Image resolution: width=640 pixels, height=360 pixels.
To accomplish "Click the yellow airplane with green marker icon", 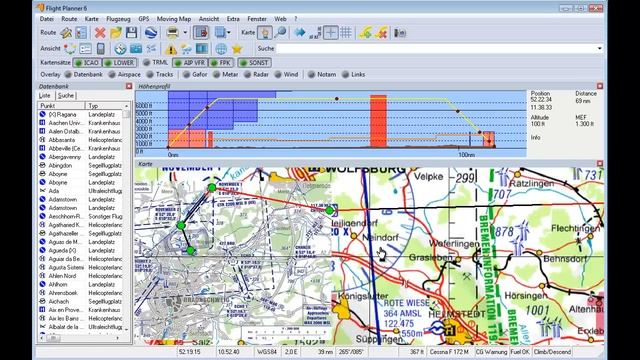I will [x=365, y=33].
